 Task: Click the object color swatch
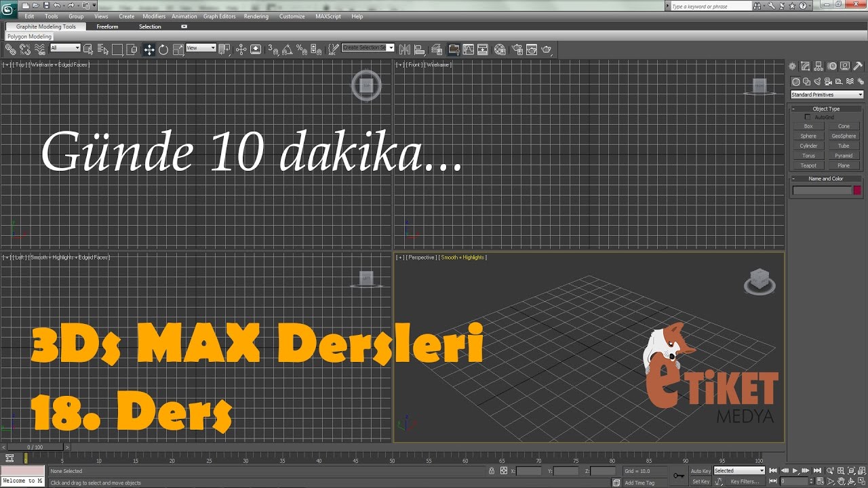point(857,190)
